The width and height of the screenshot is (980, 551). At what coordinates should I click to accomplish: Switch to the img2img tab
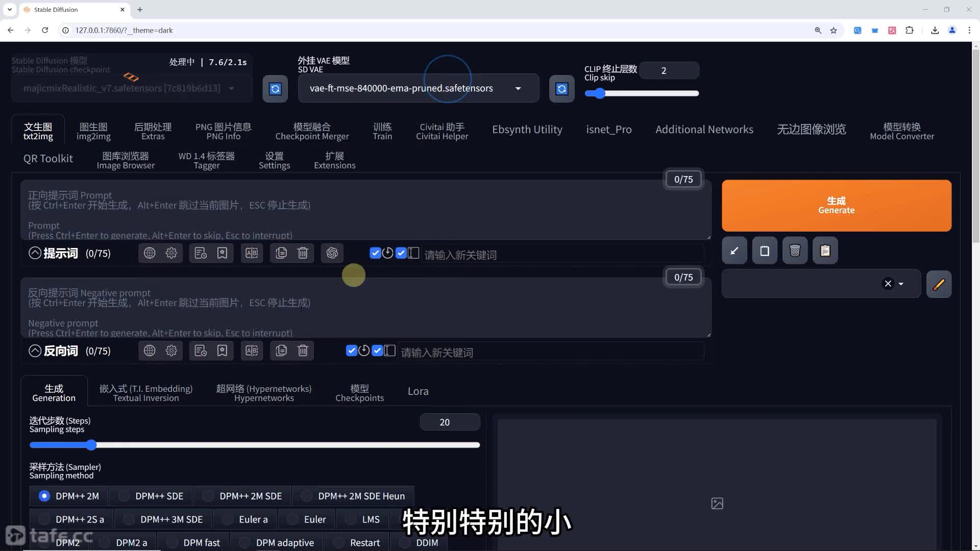(x=93, y=131)
